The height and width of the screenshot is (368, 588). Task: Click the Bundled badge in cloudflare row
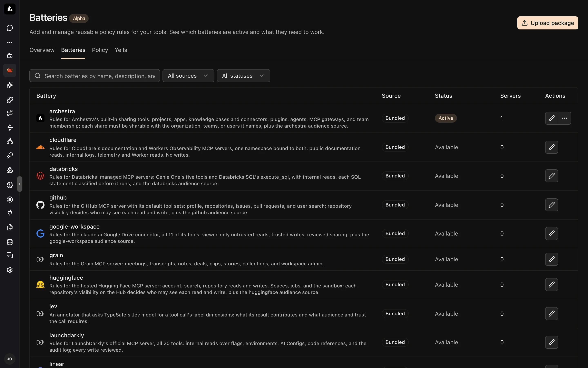coord(395,147)
